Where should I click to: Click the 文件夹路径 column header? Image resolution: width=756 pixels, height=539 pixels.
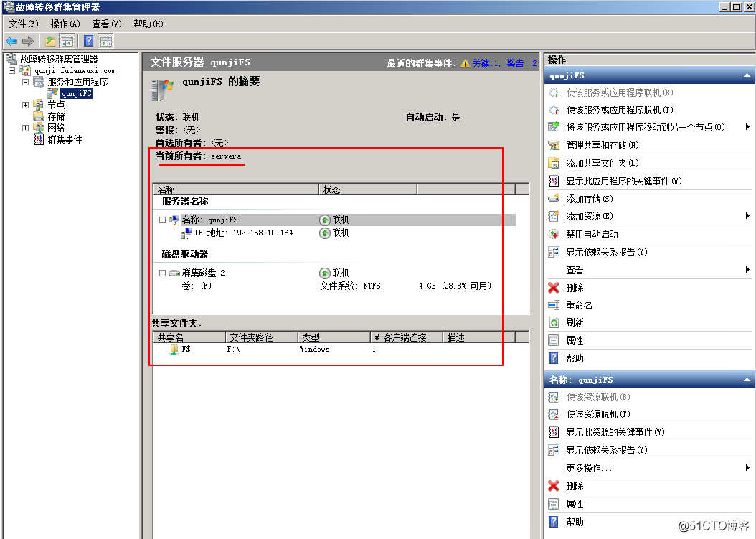click(262, 337)
